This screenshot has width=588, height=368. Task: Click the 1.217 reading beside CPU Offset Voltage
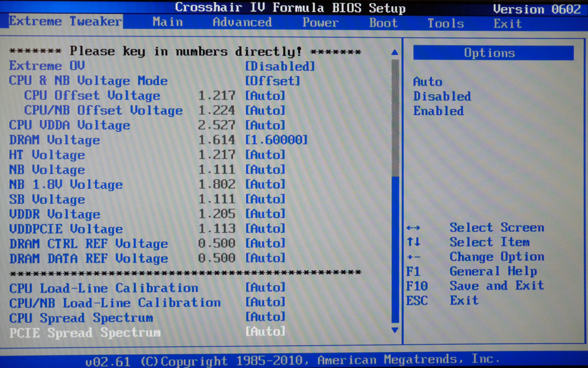click(x=217, y=95)
